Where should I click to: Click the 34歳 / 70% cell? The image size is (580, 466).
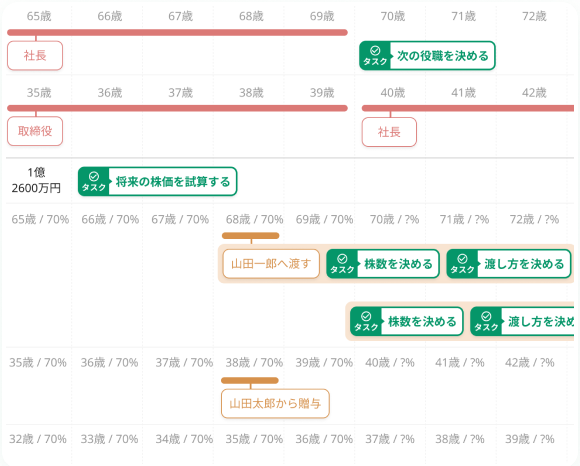coord(184,439)
